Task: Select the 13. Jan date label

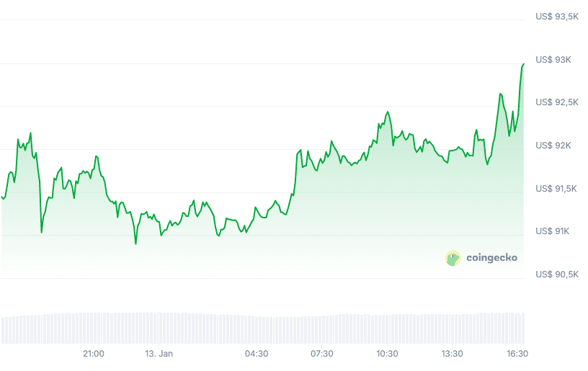Action: (159, 354)
